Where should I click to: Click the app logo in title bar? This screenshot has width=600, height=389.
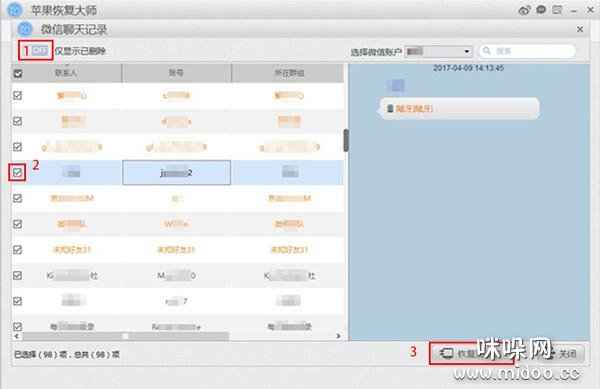[15, 10]
